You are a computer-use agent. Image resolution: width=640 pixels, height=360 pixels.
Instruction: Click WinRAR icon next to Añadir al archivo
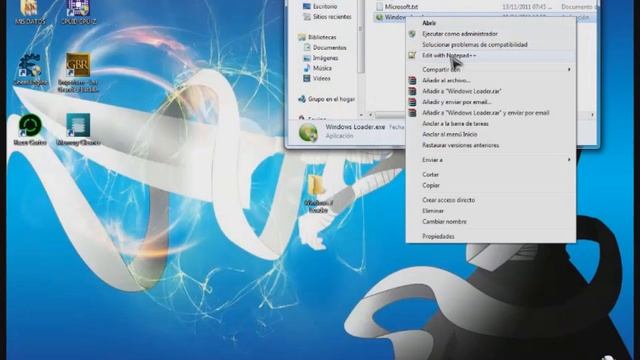click(x=412, y=80)
